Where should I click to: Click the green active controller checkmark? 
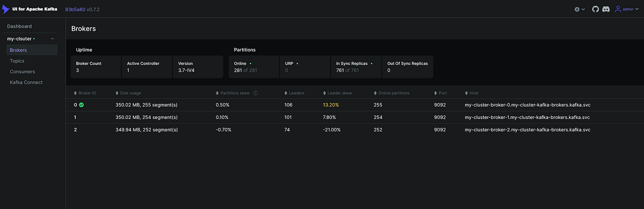point(81,105)
